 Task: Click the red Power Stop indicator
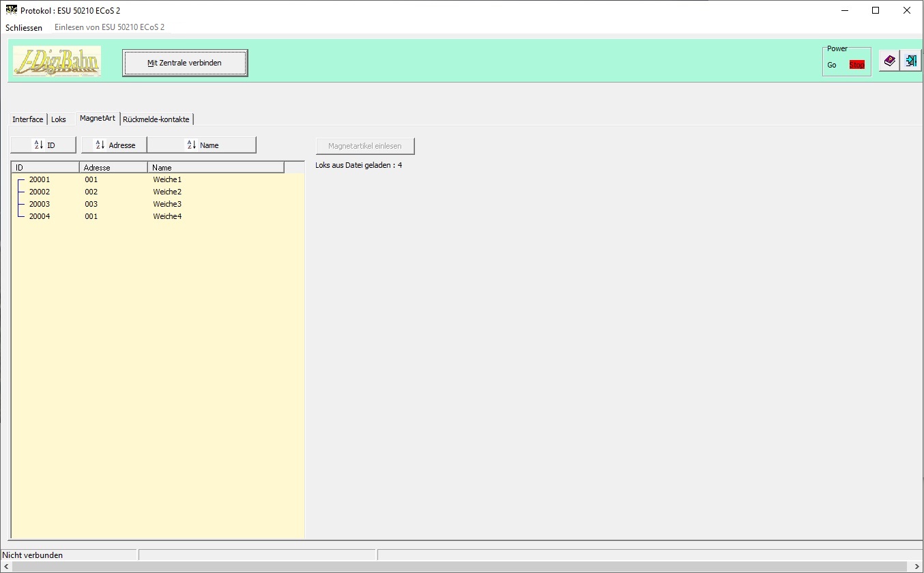(x=856, y=65)
